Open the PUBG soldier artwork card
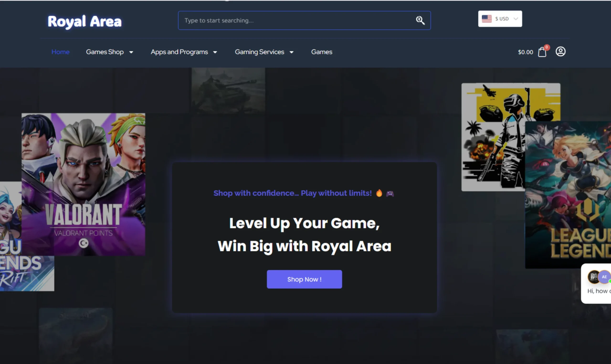 [x=493, y=137]
